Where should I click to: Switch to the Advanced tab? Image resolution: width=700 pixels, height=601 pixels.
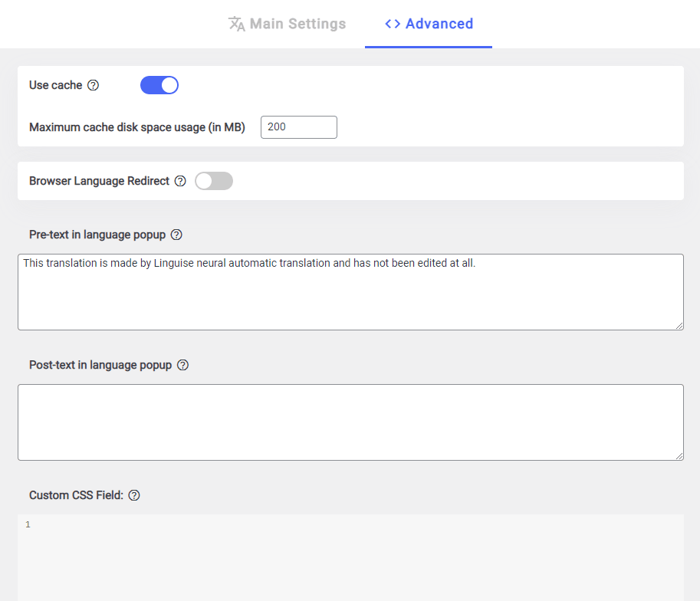pyautogui.click(x=429, y=24)
